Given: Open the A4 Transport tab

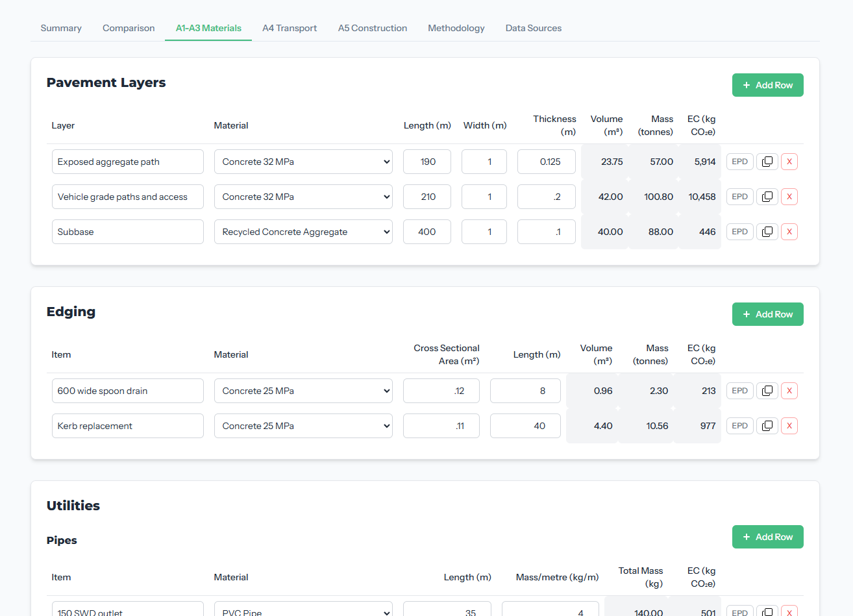Looking at the screenshot, I should coord(290,28).
